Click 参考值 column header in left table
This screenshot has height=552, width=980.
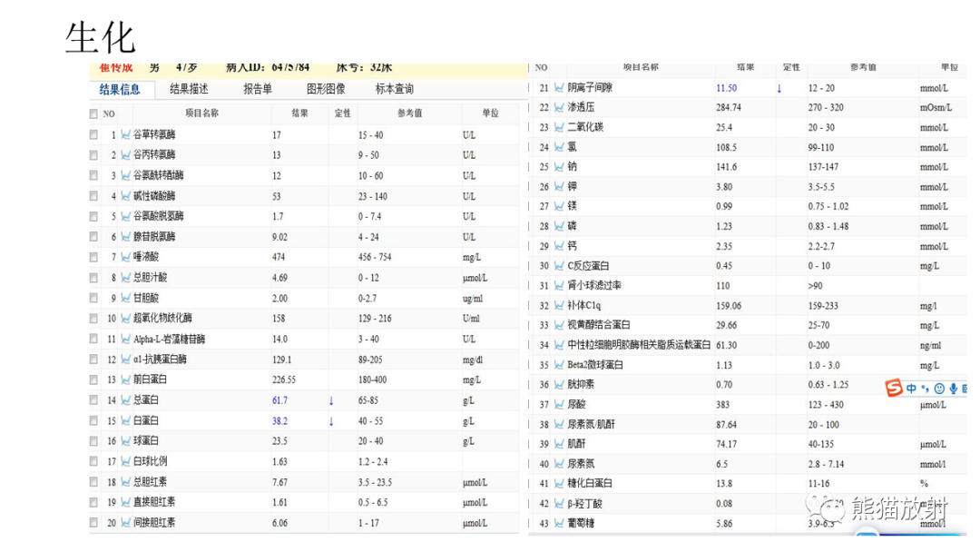click(x=410, y=113)
